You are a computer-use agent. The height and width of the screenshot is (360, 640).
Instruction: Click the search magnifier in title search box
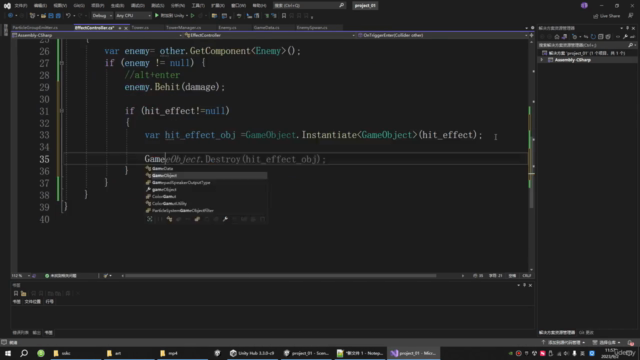point(341,5)
